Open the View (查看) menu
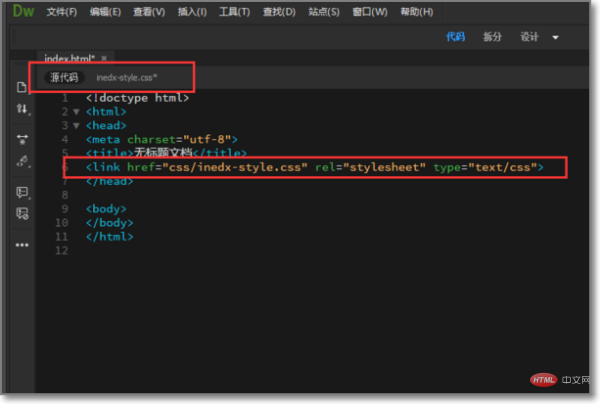This screenshot has width=600, height=404. click(149, 12)
